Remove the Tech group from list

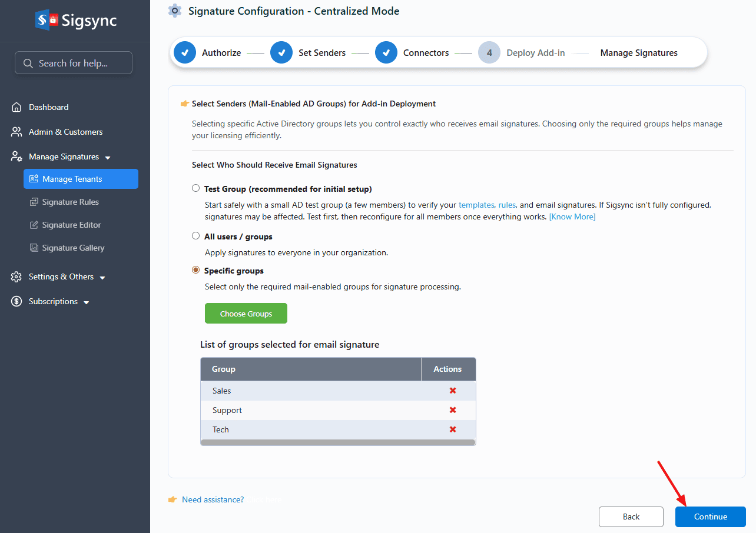tap(453, 429)
